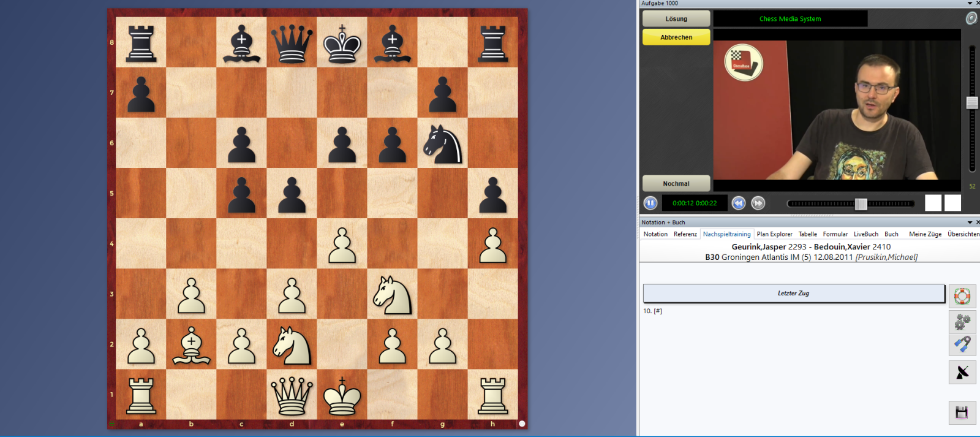Click the speaker icon above the volume slider
Image resolution: width=980 pixels, height=437 pixels.
coord(971,18)
